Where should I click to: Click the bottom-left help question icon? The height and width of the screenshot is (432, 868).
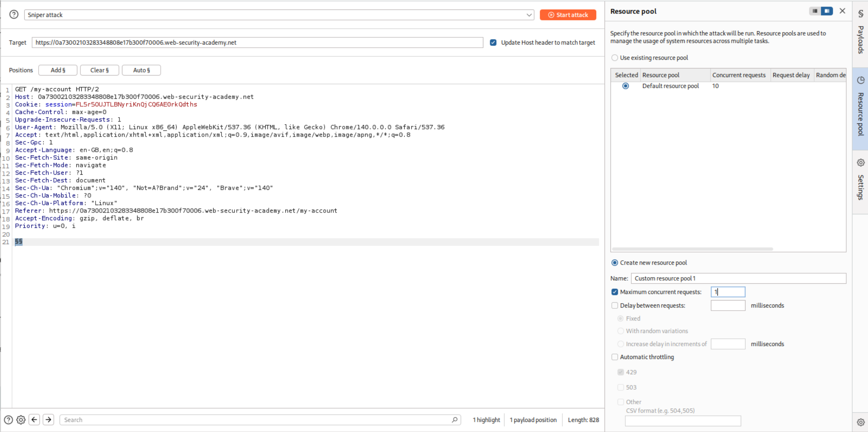pos(8,420)
